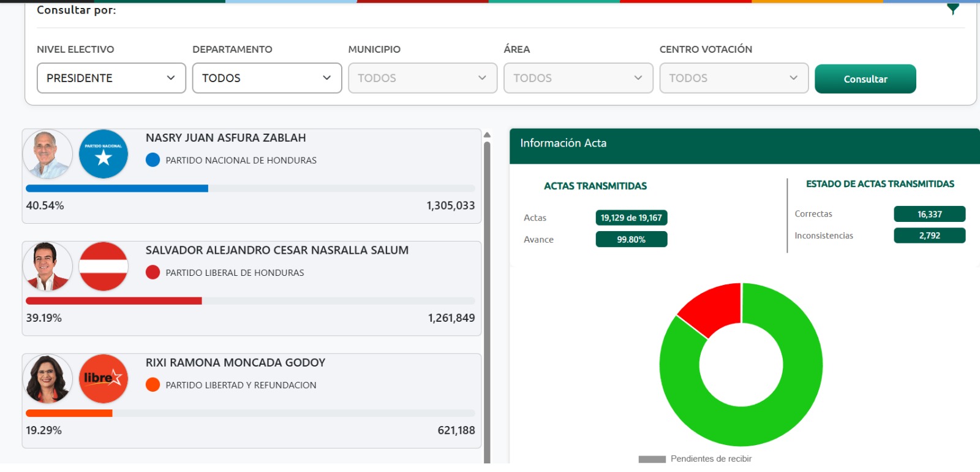The height and width of the screenshot is (472, 980).
Task: Open the Municipio dropdown
Action: pyautogui.click(x=423, y=78)
